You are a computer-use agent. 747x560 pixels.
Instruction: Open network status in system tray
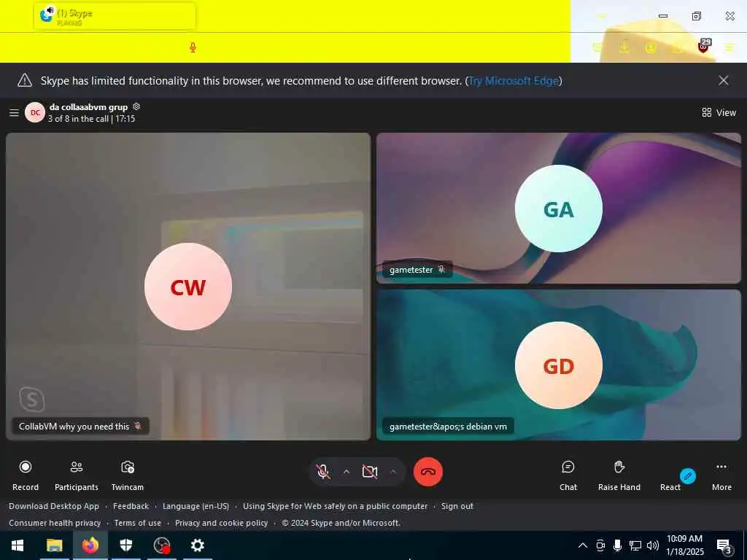click(635, 545)
